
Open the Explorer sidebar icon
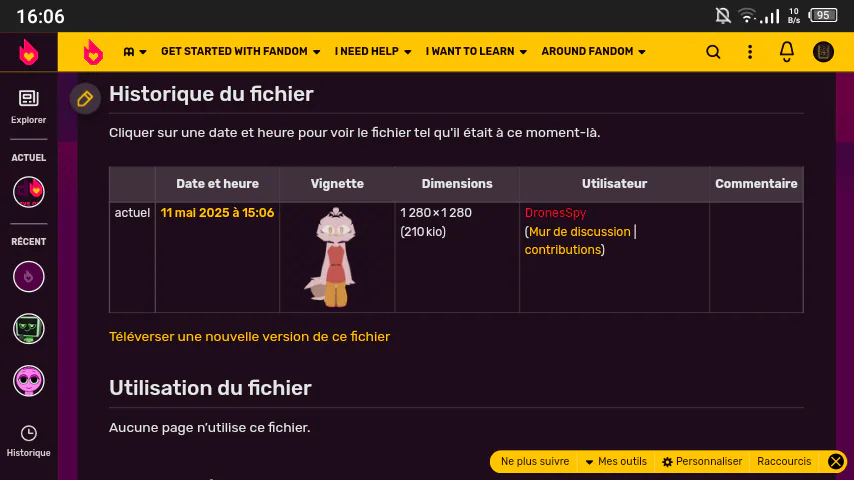28,107
